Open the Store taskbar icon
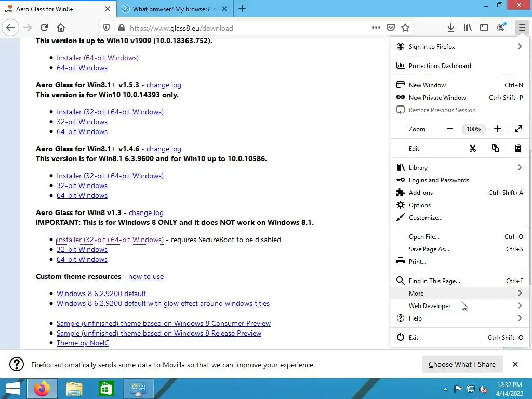532x399 pixels. coord(106,389)
